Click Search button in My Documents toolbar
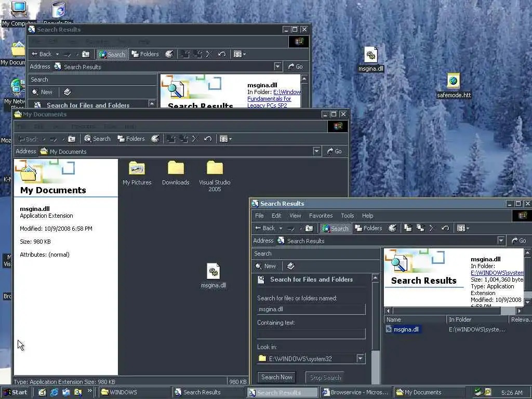The height and width of the screenshot is (399, 532). (97, 139)
